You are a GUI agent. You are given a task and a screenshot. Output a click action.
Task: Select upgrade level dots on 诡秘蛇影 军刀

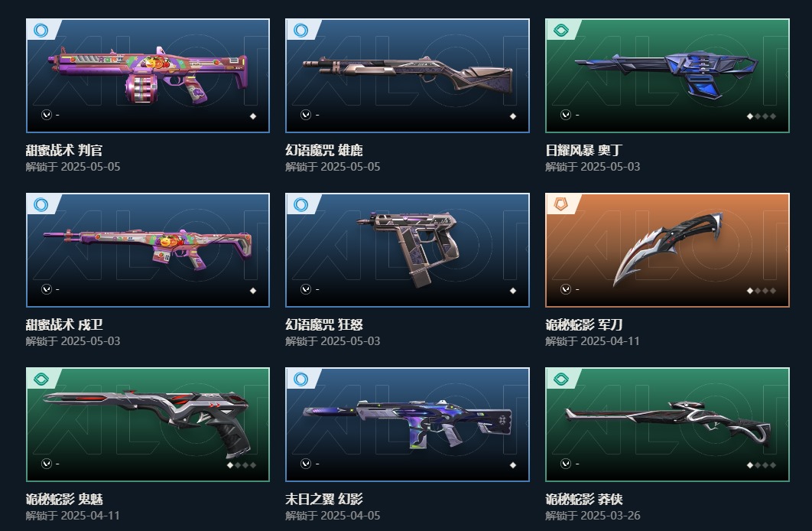click(x=762, y=291)
